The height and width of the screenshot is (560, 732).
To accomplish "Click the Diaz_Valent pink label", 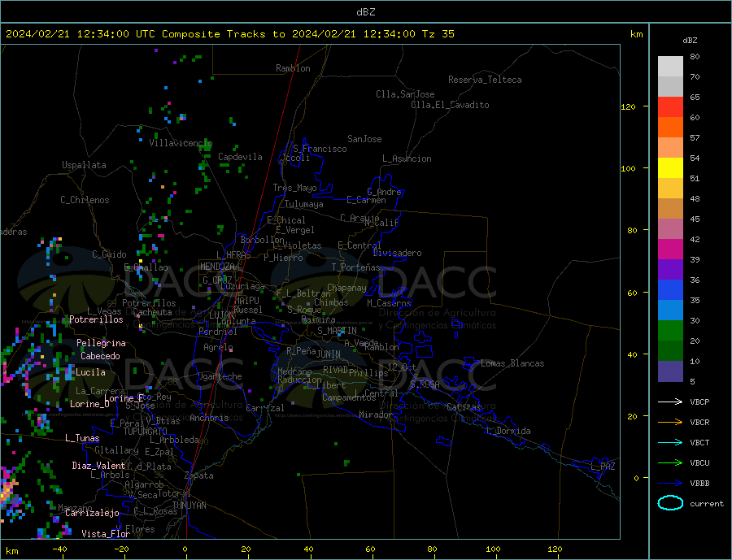I will (98, 465).
